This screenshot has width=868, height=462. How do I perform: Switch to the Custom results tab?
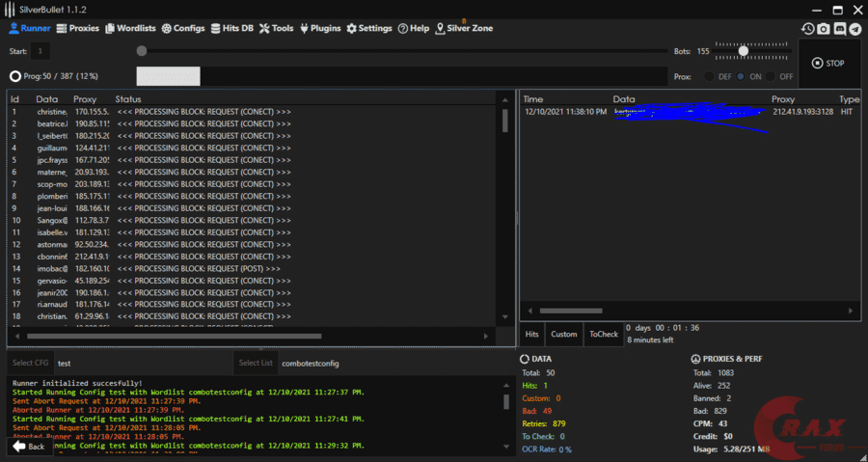563,335
